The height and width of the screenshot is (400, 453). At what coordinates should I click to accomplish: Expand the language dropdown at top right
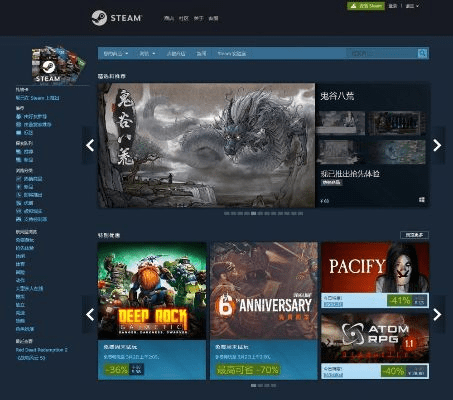[x=412, y=6]
